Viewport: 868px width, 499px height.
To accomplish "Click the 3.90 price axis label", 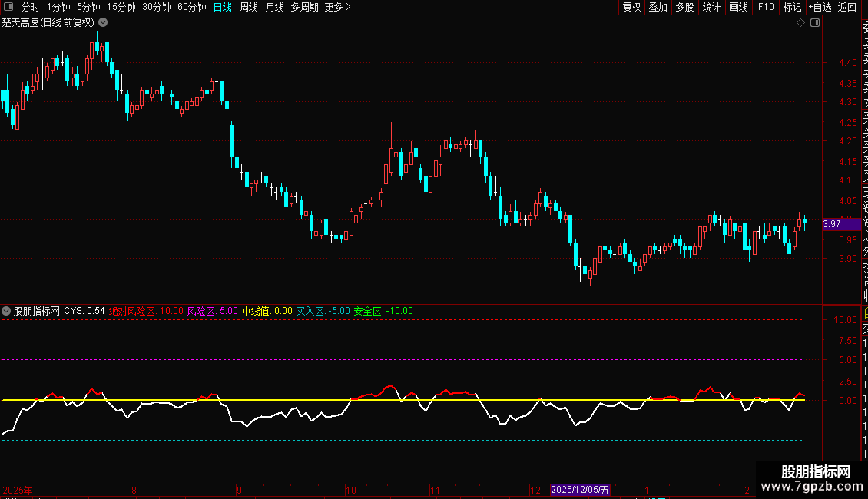I will (847, 259).
